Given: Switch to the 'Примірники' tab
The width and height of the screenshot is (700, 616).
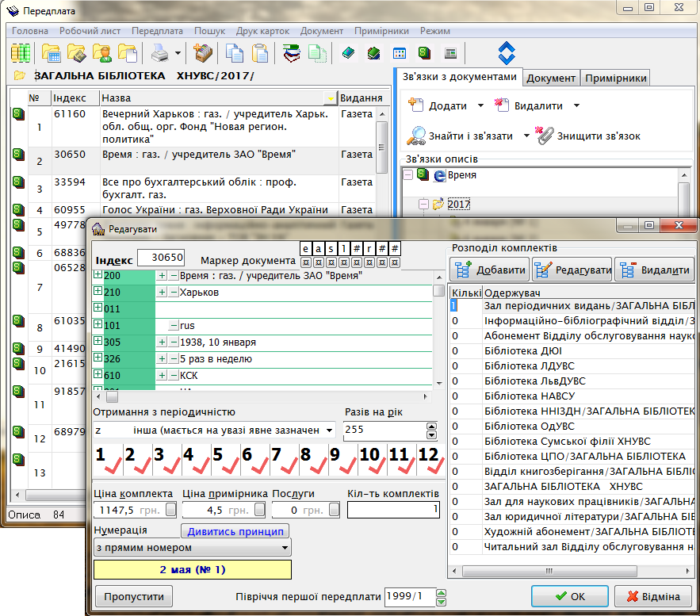Looking at the screenshot, I should 615,78.
